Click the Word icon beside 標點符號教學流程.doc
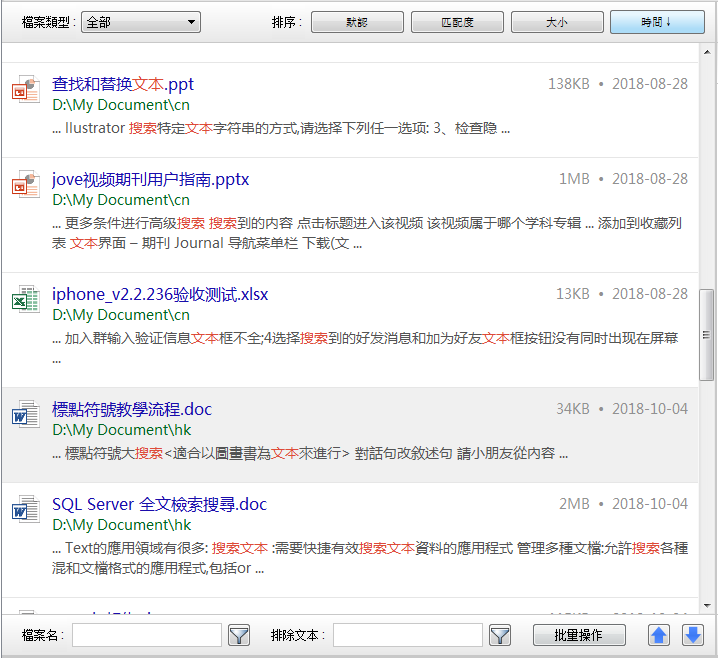This screenshot has width=718, height=658. pos(25,415)
